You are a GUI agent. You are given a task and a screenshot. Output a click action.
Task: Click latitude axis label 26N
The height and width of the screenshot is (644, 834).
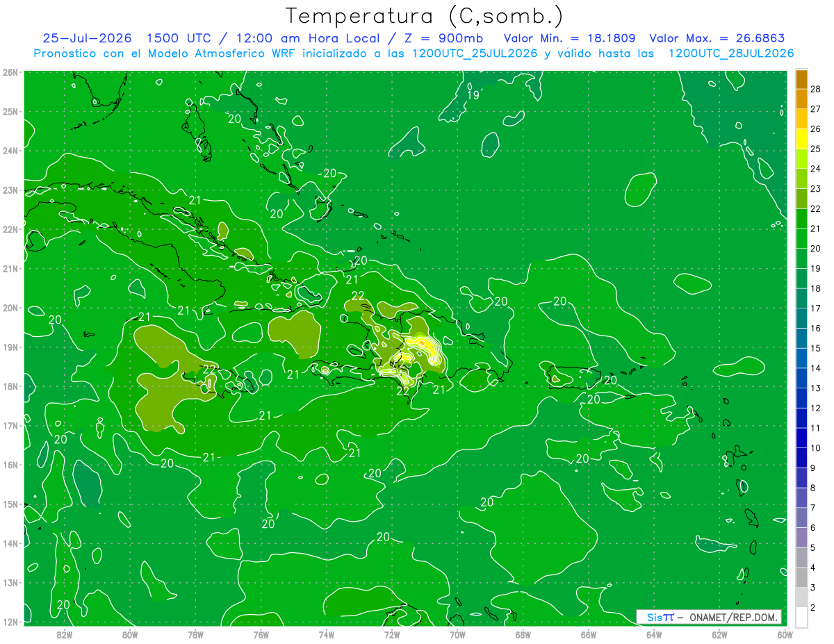(x=10, y=72)
